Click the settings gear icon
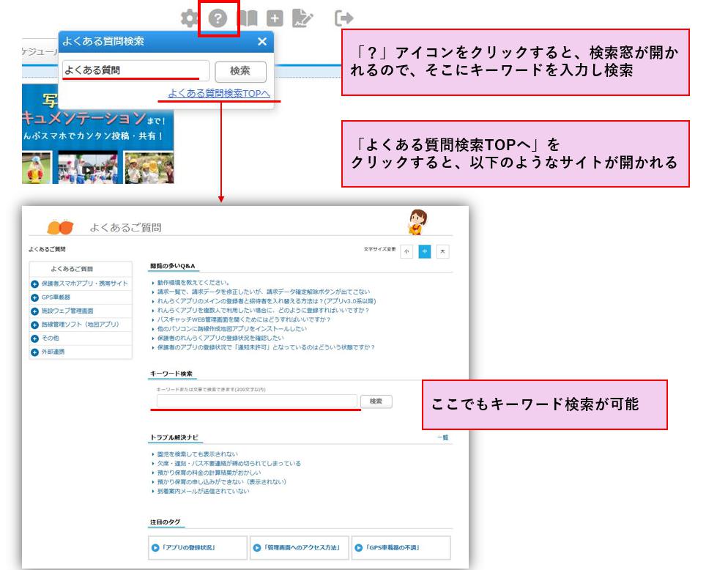728x570 pixels. click(x=190, y=18)
